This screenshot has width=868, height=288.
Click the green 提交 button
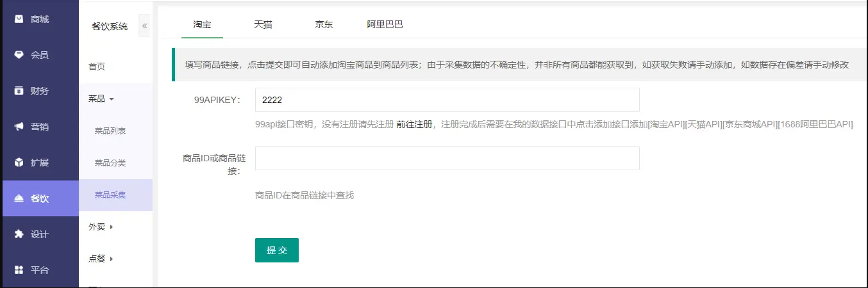[x=277, y=250]
